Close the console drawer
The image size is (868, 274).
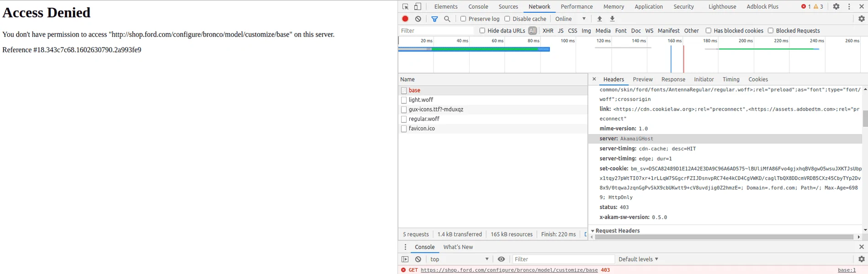(x=862, y=247)
